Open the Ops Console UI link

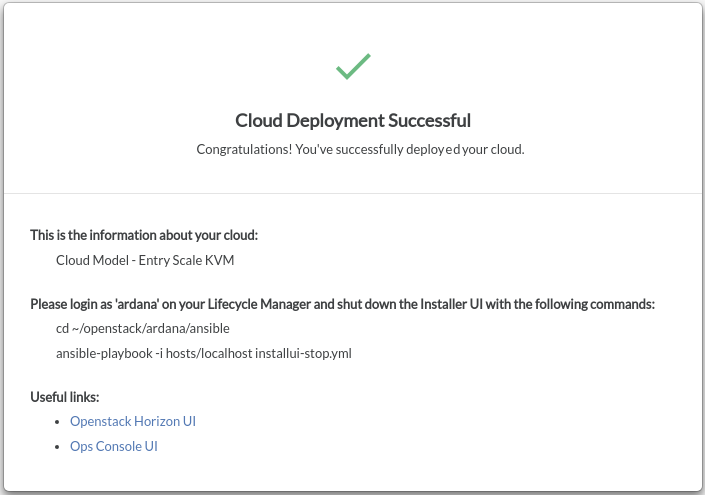pyautogui.click(x=113, y=446)
